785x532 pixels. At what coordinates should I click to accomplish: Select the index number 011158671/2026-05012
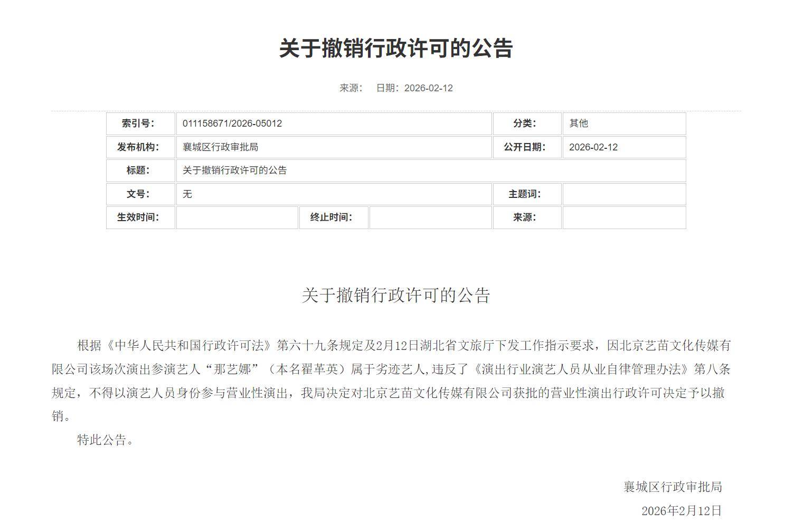[x=232, y=123]
